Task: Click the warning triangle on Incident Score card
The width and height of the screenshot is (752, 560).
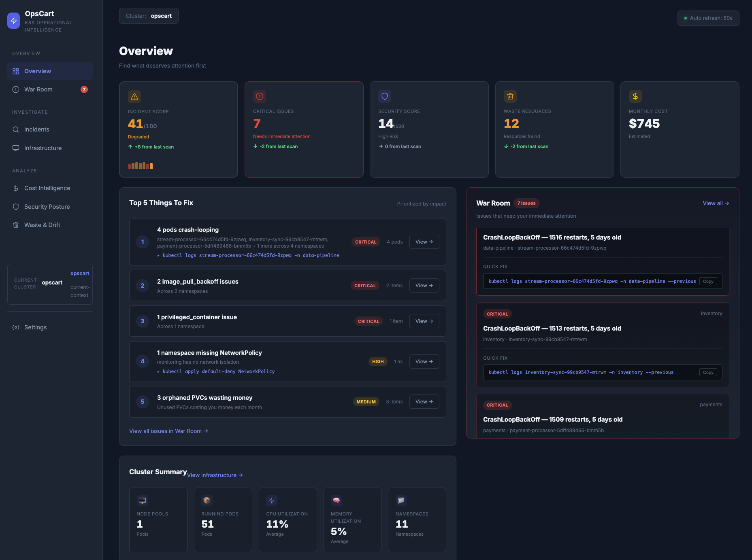Action: 134,97
